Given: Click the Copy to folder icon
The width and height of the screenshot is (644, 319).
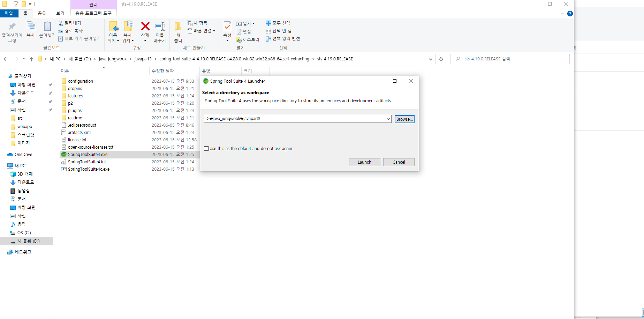Looking at the screenshot, I should tap(128, 27).
